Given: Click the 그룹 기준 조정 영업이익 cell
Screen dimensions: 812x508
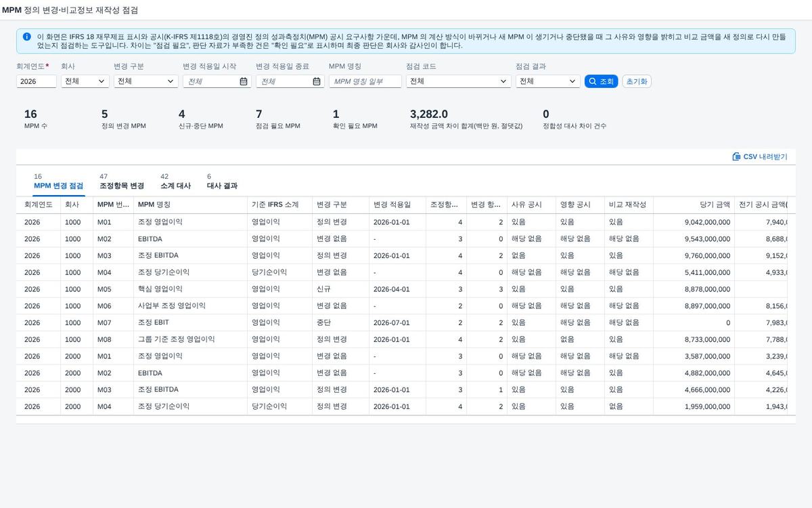Looking at the screenshot, I should coord(191,339).
